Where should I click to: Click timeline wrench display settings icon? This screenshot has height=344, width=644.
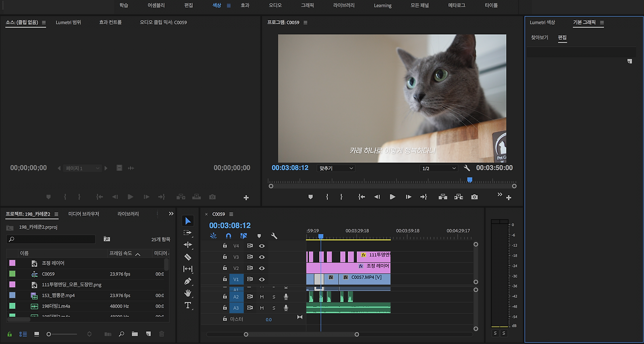tap(274, 235)
